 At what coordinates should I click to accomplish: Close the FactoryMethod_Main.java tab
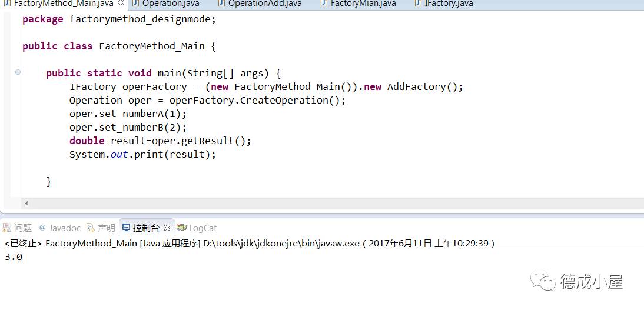pyautogui.click(x=120, y=4)
